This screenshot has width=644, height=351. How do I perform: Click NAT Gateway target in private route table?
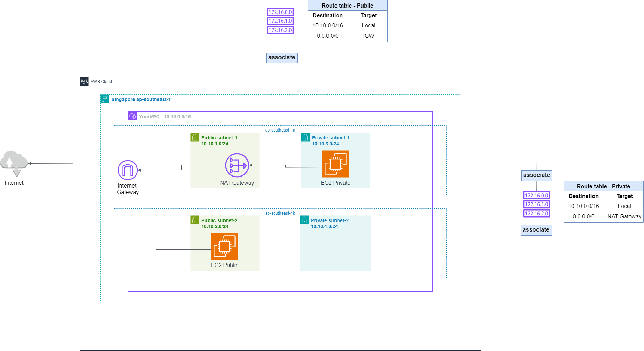coord(624,216)
